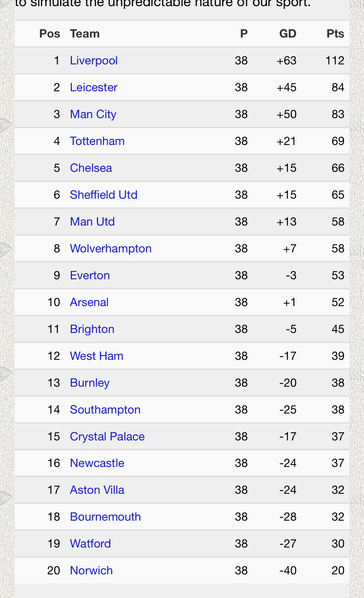Select the Man Utd link
The width and height of the screenshot is (364, 598).
[92, 222]
